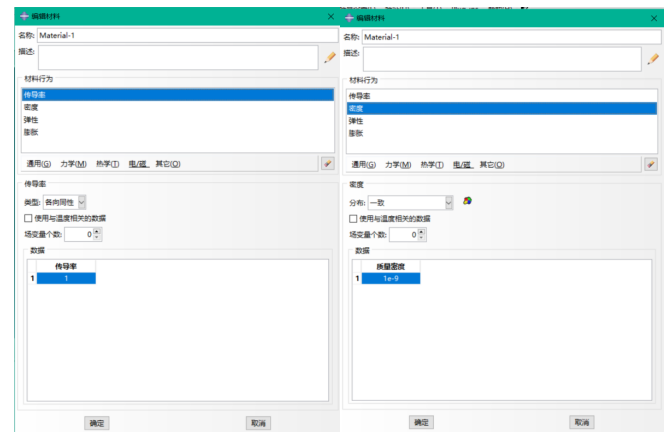Screen dimensions: 665x439
Task: Close the left 编辑材料 dialog
Action: 331,17
